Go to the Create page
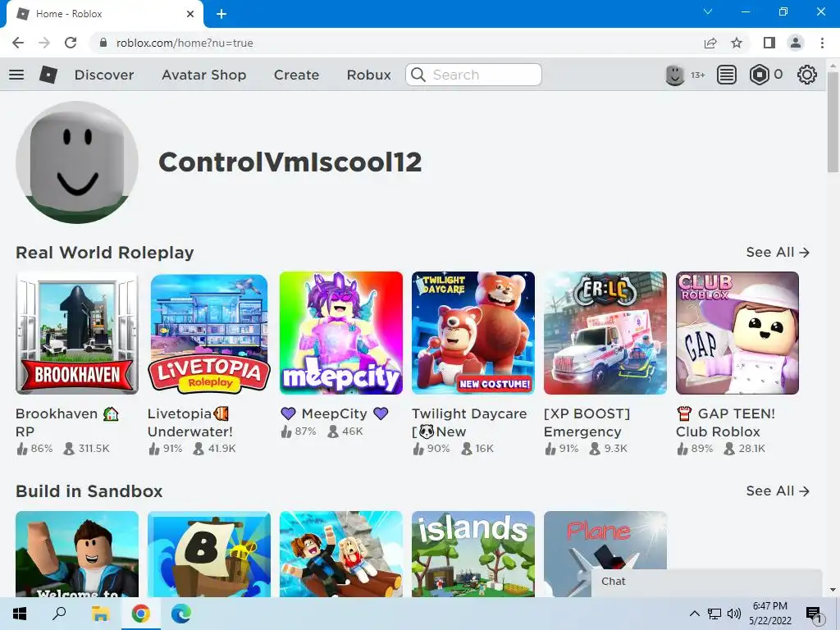This screenshot has height=630, width=840. (296, 75)
